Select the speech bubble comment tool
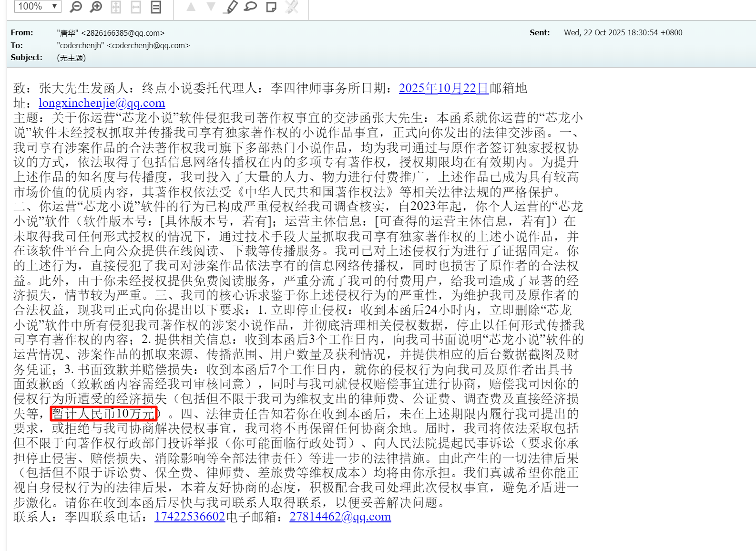 (251, 7)
